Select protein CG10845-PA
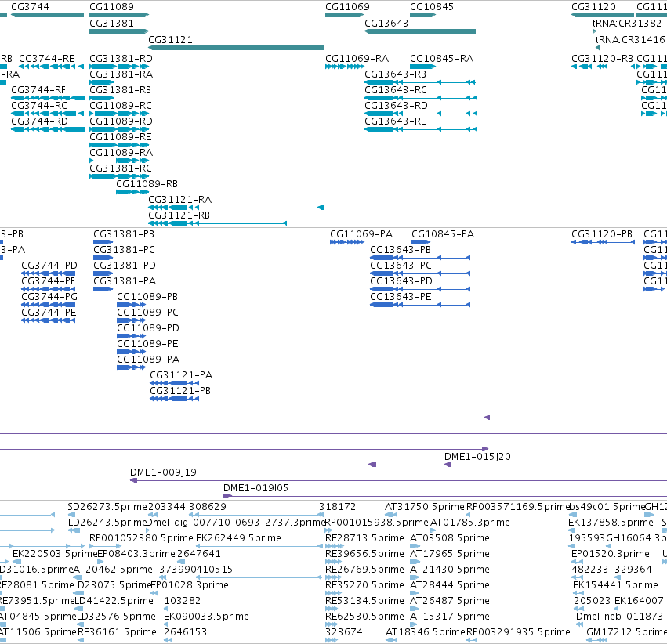 coord(421,242)
